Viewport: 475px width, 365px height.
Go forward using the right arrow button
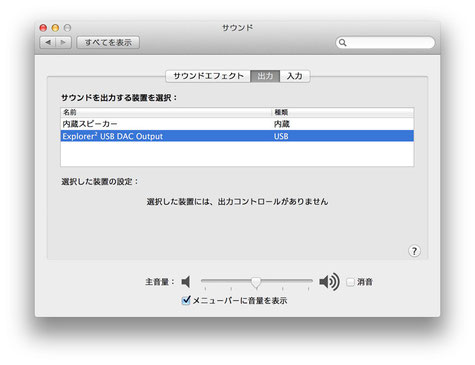[x=63, y=42]
